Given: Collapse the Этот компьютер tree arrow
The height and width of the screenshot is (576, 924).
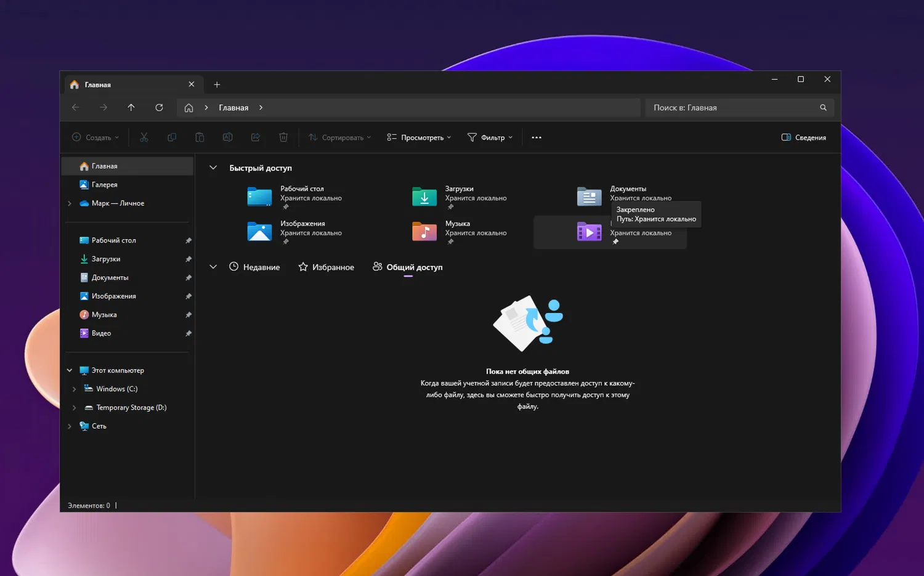Looking at the screenshot, I should 70,370.
